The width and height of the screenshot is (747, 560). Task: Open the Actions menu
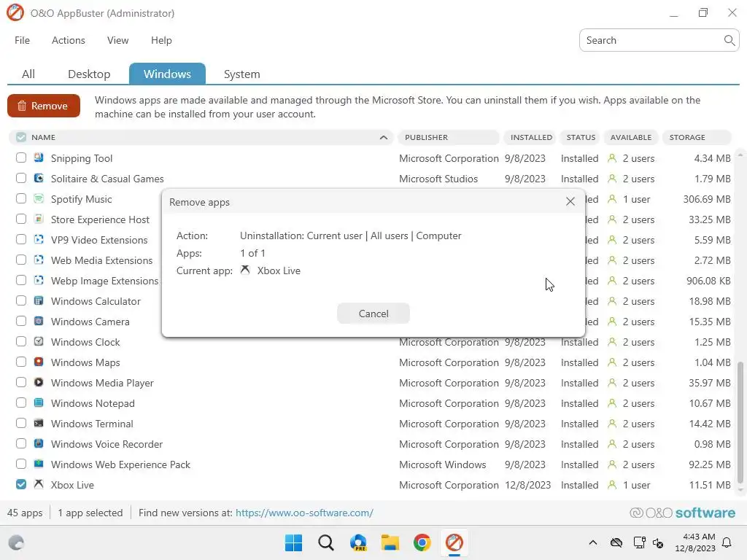point(69,41)
